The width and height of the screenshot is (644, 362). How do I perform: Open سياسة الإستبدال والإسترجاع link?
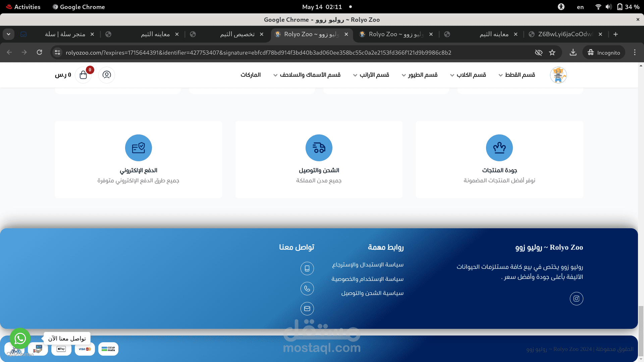(368, 265)
